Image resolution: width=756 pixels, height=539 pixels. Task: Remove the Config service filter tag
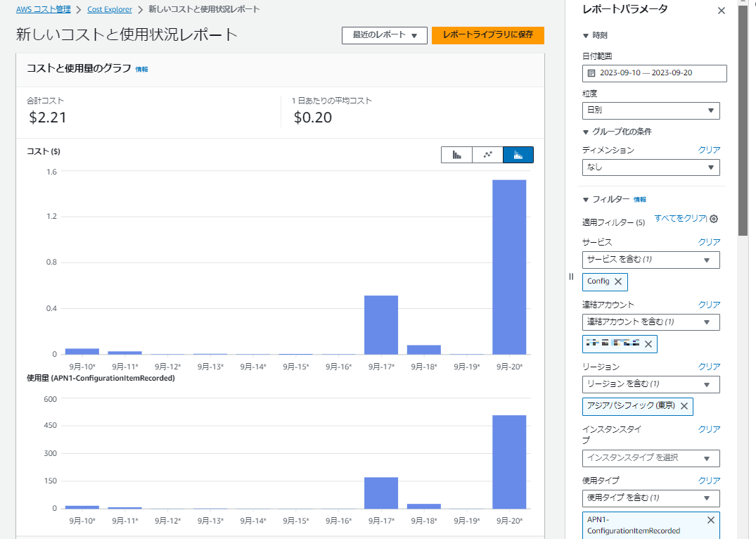(x=618, y=281)
